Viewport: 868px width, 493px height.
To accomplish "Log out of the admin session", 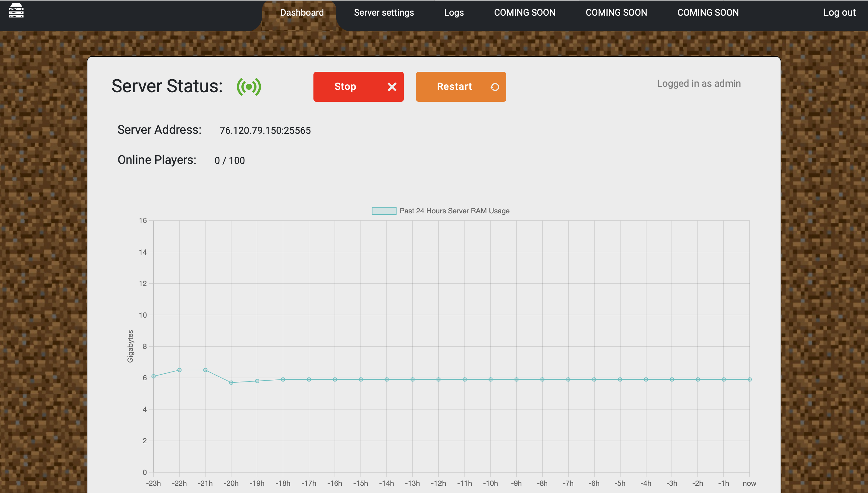I will tap(839, 13).
